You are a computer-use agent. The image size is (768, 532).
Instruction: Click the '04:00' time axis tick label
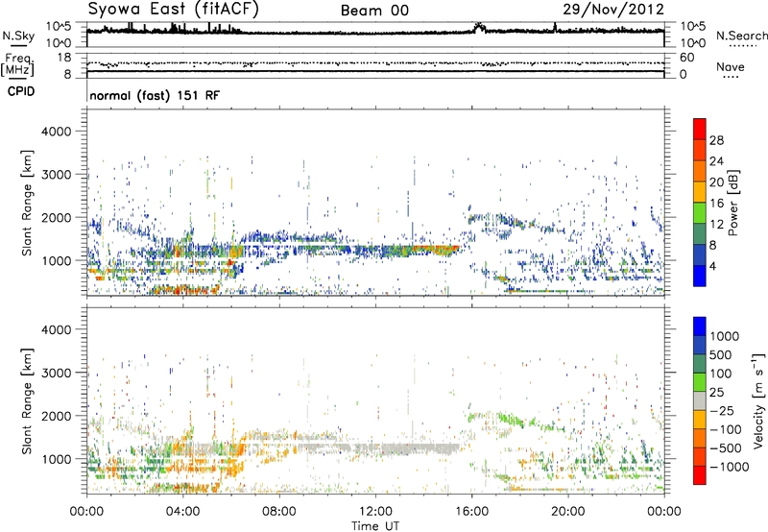tap(182, 512)
